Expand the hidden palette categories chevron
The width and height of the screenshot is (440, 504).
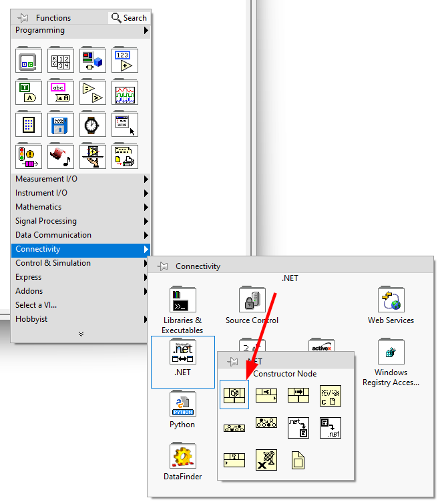coord(81,333)
